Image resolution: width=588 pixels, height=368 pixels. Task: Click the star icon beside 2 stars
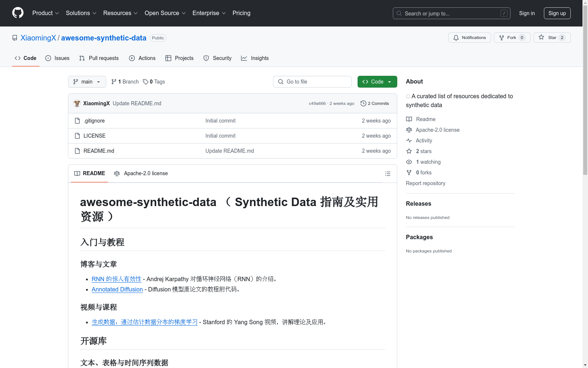tap(409, 151)
